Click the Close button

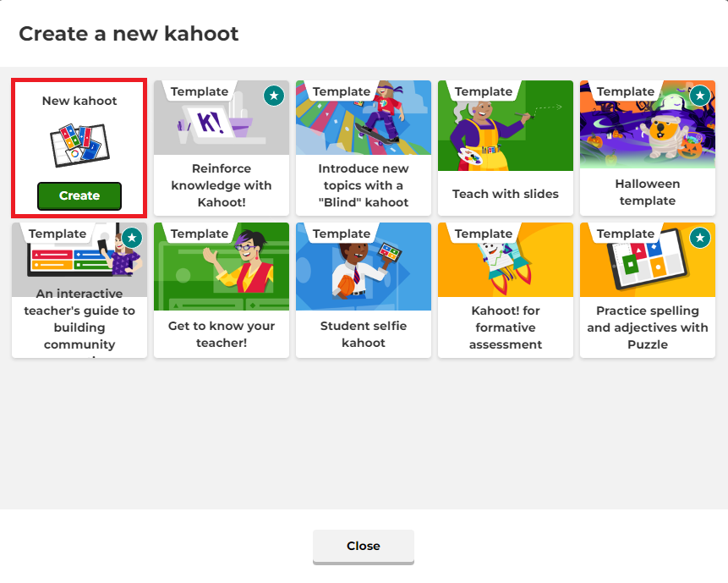[363, 547]
